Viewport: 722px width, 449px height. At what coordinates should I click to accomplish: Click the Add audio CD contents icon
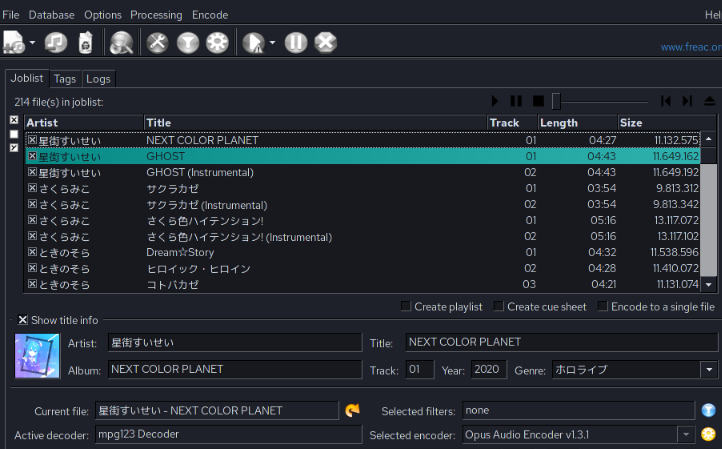[x=56, y=42]
